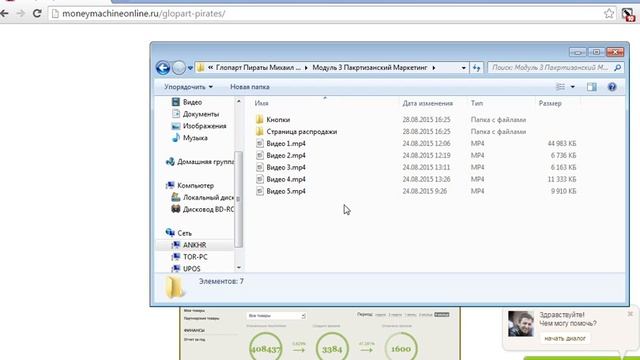Sort by Дата изменения column header
This screenshot has width=640, height=360.
[x=427, y=103]
